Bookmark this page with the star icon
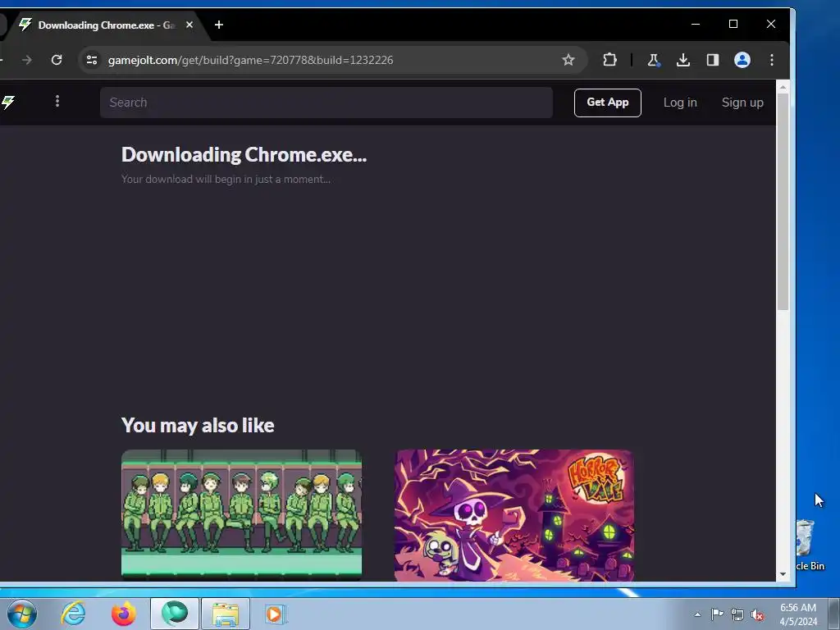The image size is (840, 630). [x=568, y=60]
